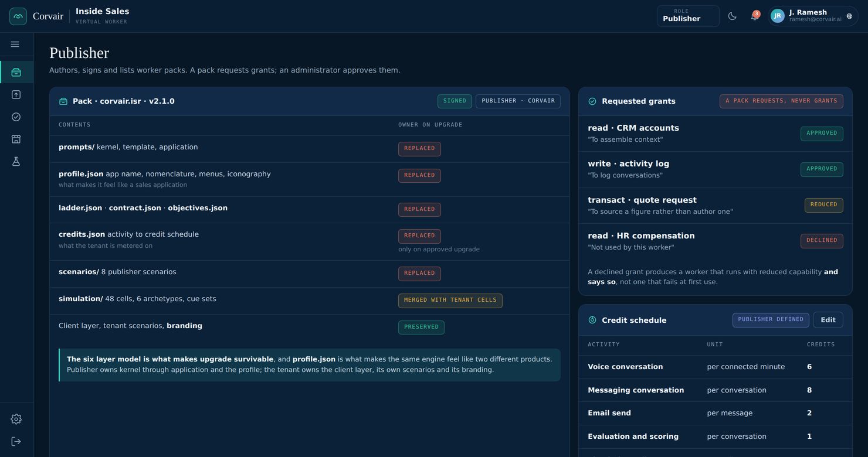The image size is (868, 457).
Task: Click REPLACED badge in scenarios/ row
Action: tap(419, 274)
